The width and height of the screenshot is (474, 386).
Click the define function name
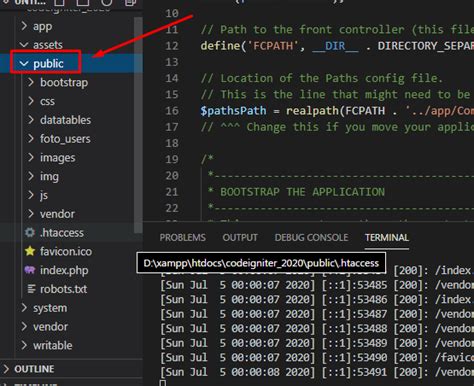(220, 46)
